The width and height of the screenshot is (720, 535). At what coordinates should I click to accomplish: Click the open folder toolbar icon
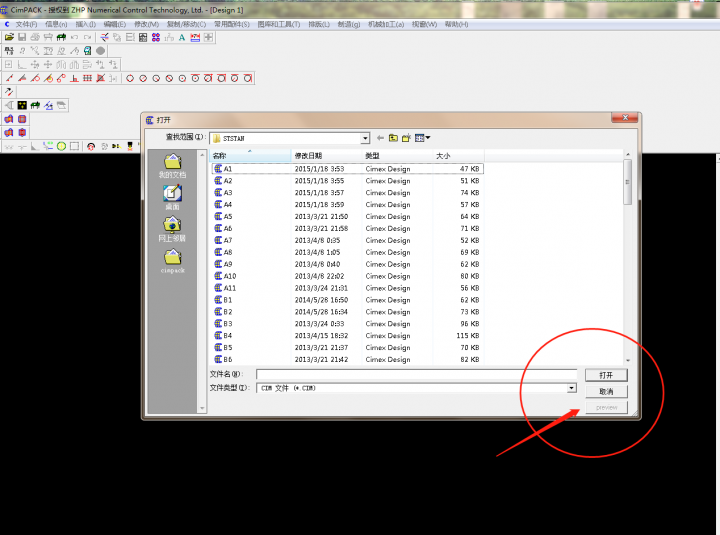click(x=9, y=37)
